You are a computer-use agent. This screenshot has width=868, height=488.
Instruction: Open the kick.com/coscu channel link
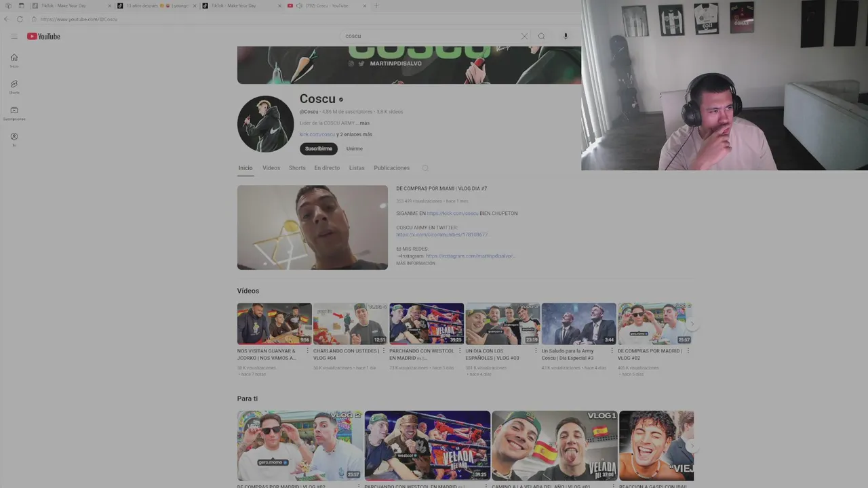click(x=317, y=134)
